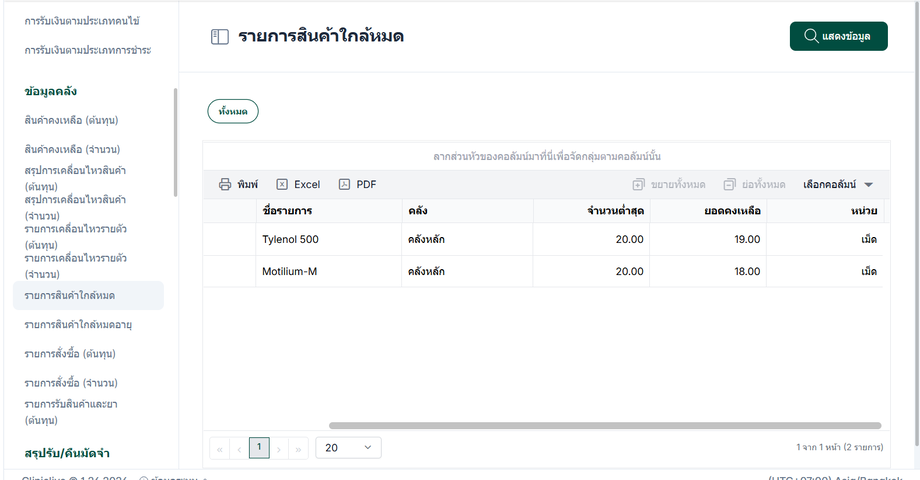Click the คลังหลัก cell in Motilium-M row
Viewport: 920px width, 480px height.
(x=468, y=271)
